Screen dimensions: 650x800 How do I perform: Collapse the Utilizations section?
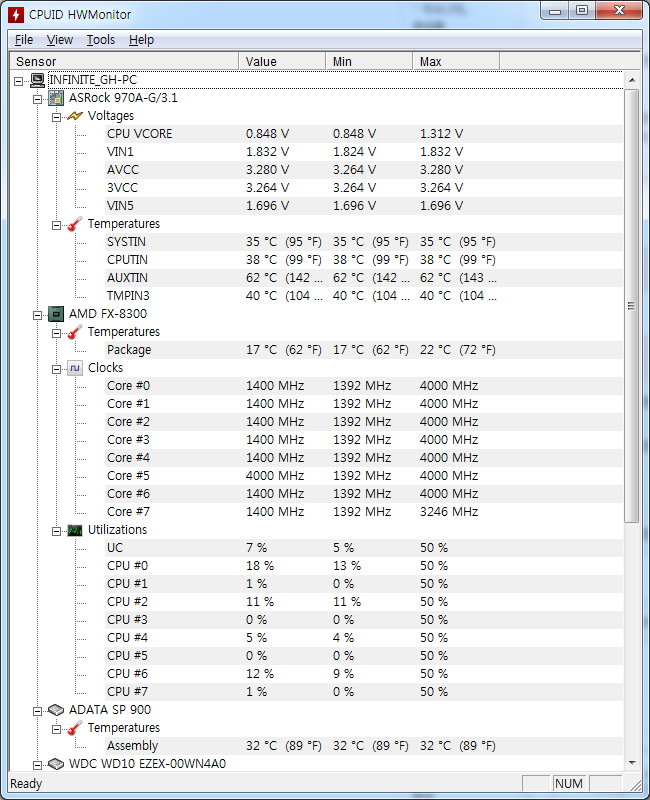57,530
